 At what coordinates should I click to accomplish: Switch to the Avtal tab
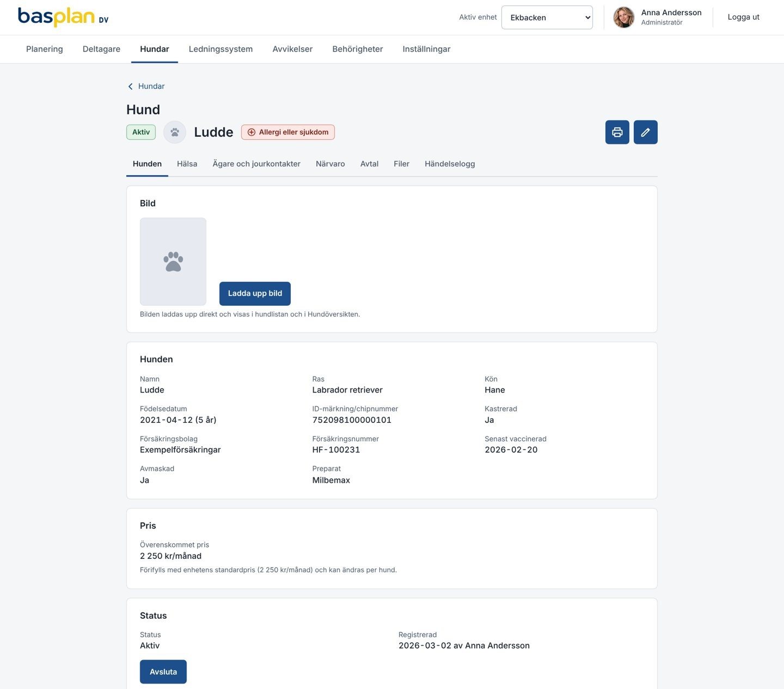pos(369,164)
